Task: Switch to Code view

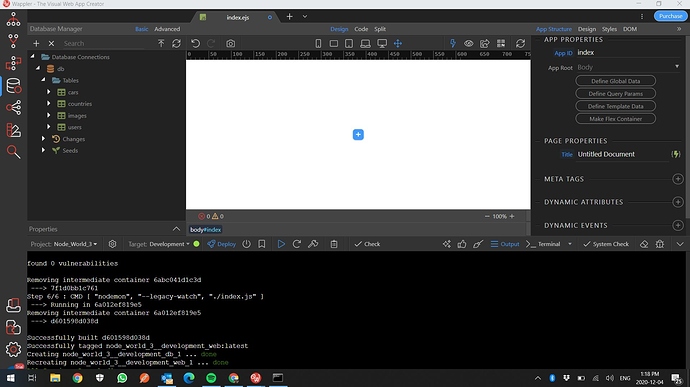Action: pyautogui.click(x=361, y=29)
